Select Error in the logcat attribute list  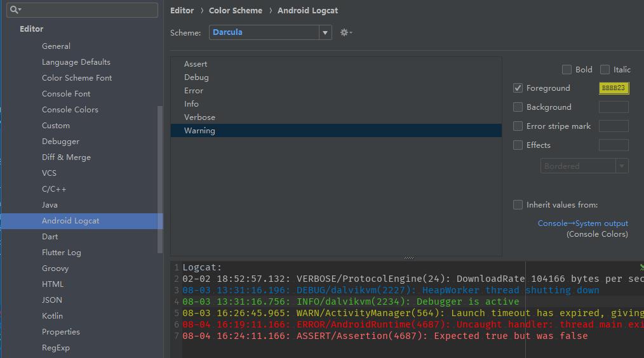coord(194,91)
